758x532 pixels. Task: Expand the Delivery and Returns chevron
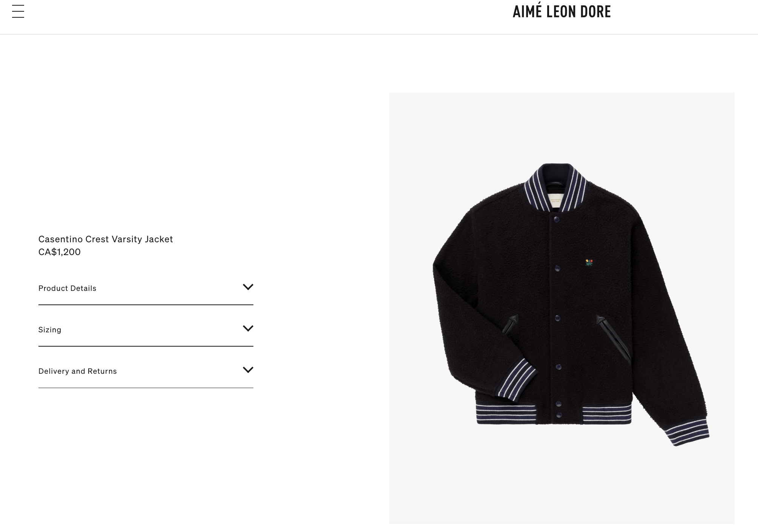click(248, 370)
